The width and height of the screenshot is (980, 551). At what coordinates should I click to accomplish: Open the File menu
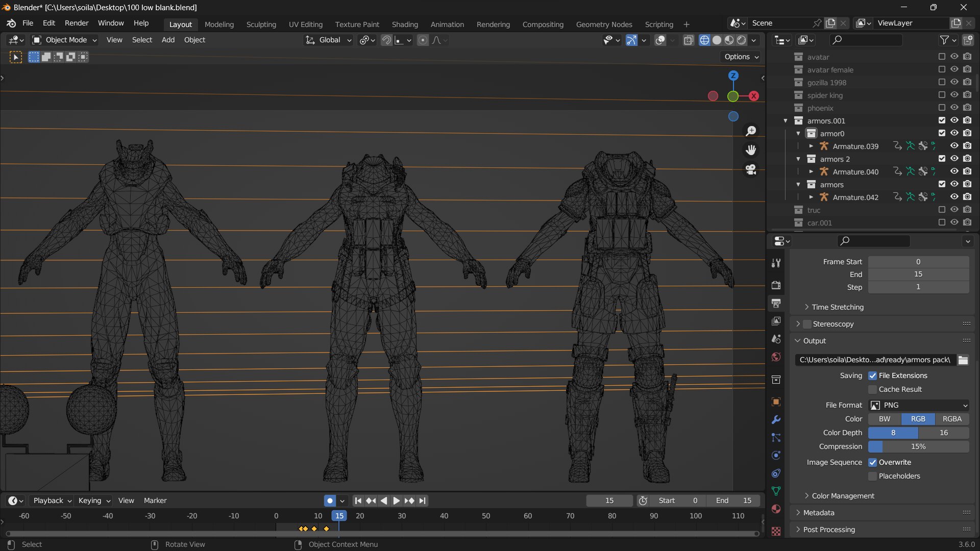pos(28,23)
